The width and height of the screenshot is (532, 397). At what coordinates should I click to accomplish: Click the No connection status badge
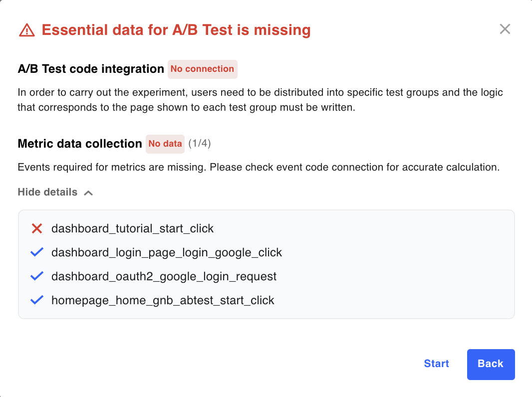point(202,69)
